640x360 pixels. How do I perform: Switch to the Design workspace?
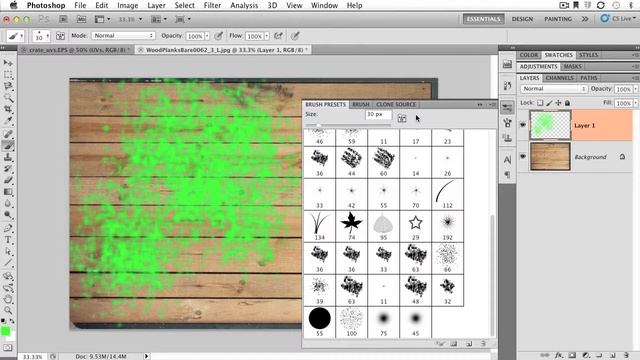click(x=522, y=19)
